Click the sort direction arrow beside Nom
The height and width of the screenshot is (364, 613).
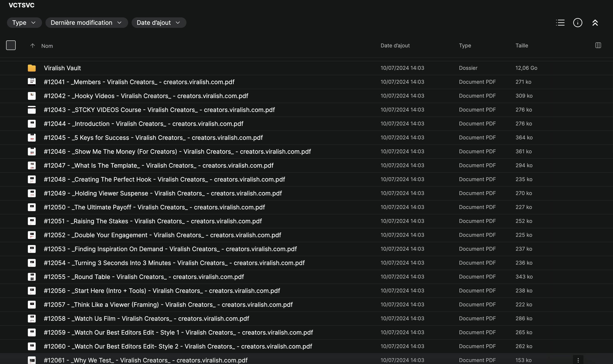click(32, 46)
